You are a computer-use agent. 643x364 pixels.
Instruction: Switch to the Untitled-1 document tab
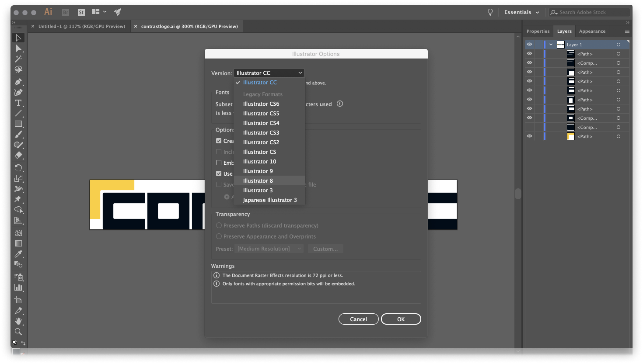[x=82, y=26]
